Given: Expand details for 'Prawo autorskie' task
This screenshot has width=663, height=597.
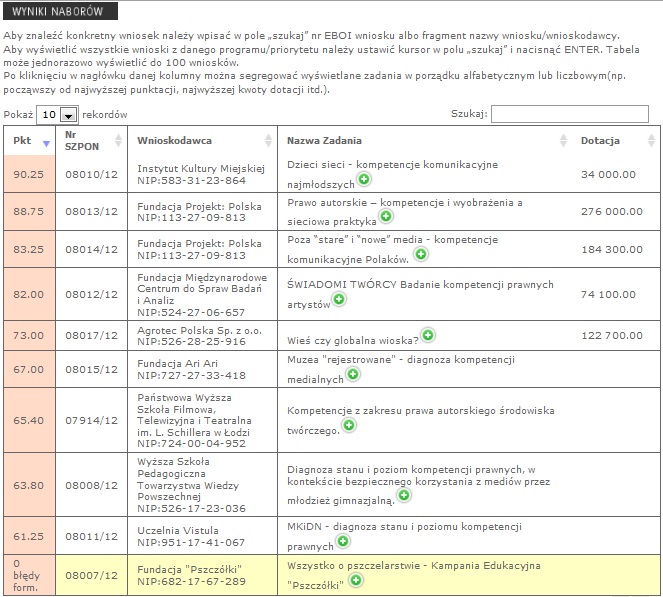Looking at the screenshot, I should pyautogui.click(x=386, y=216).
